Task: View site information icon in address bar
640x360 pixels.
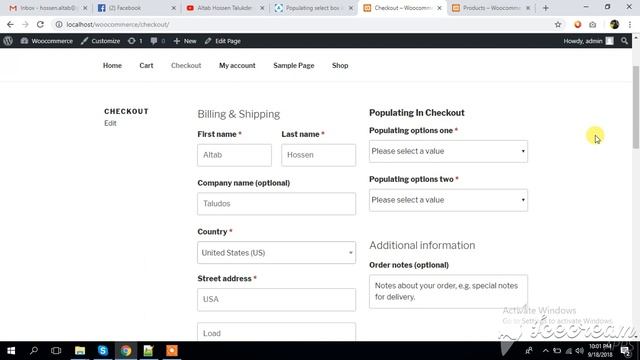Action: click(59, 24)
